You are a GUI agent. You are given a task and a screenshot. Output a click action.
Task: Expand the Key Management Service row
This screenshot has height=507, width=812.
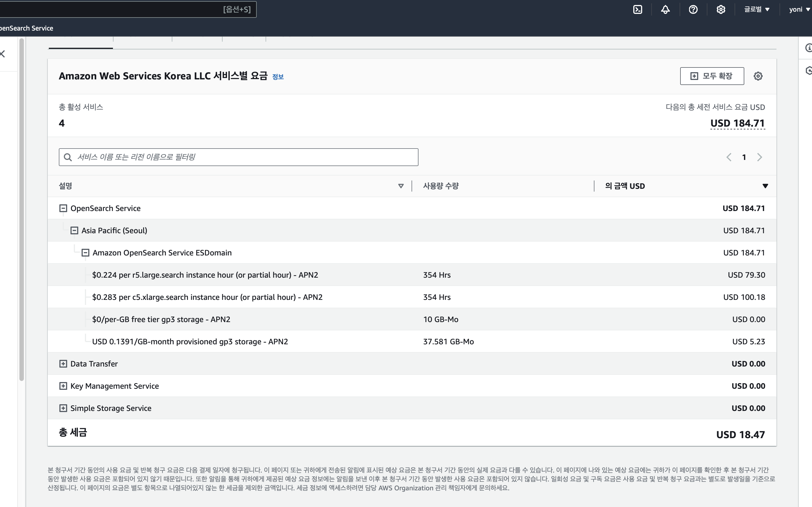63,386
